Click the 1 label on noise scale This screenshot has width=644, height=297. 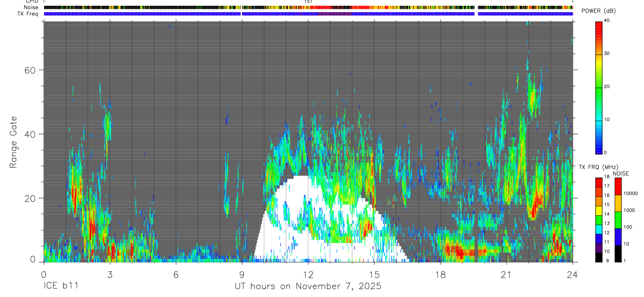[626, 260]
